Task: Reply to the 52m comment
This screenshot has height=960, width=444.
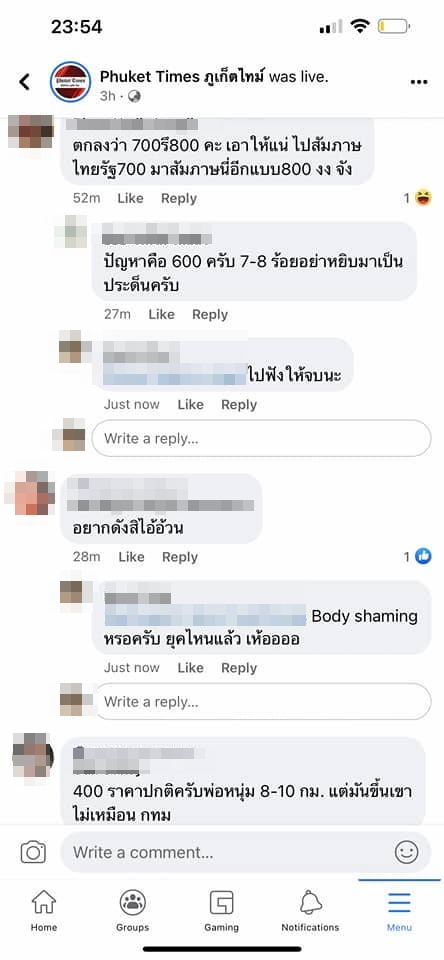Action: (x=179, y=198)
